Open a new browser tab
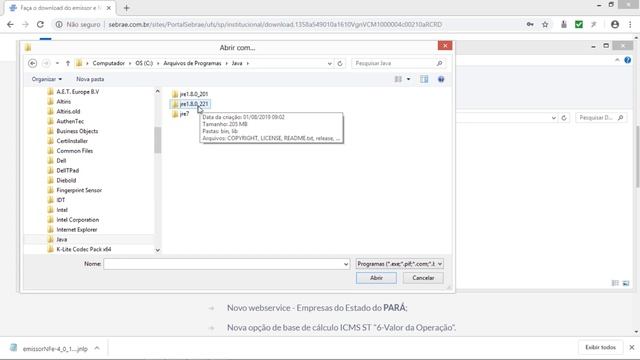The height and width of the screenshot is (360, 640). pyautogui.click(x=127, y=8)
